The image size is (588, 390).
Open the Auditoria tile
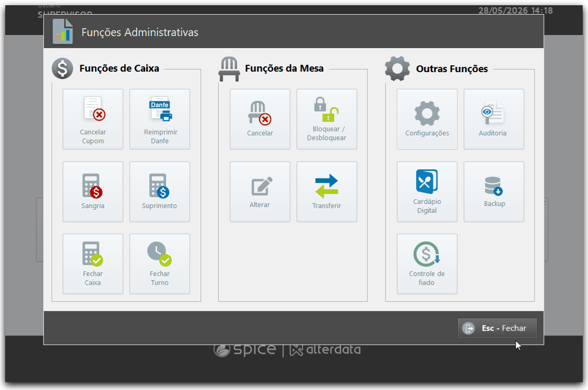493,119
